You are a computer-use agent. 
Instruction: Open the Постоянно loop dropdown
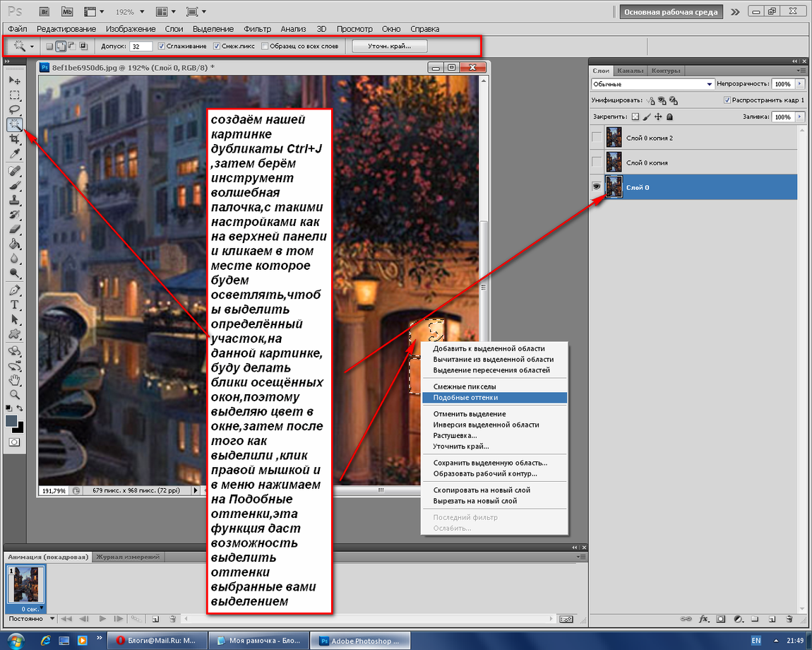point(31,619)
